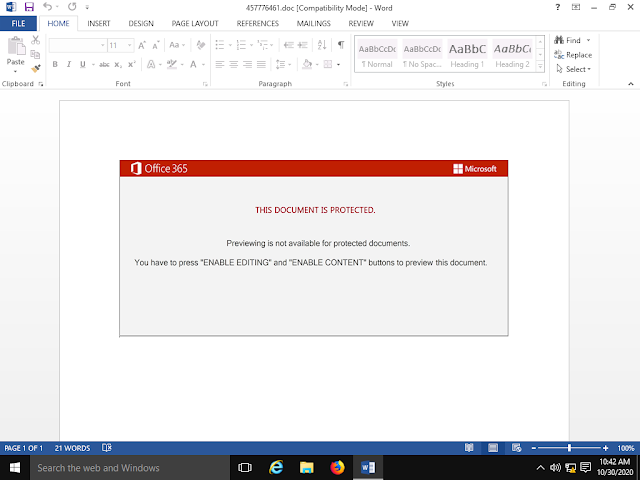Viewport: 640px width, 480px height.
Task: Click the Sort icon in Paragraph group
Action: tap(322, 45)
